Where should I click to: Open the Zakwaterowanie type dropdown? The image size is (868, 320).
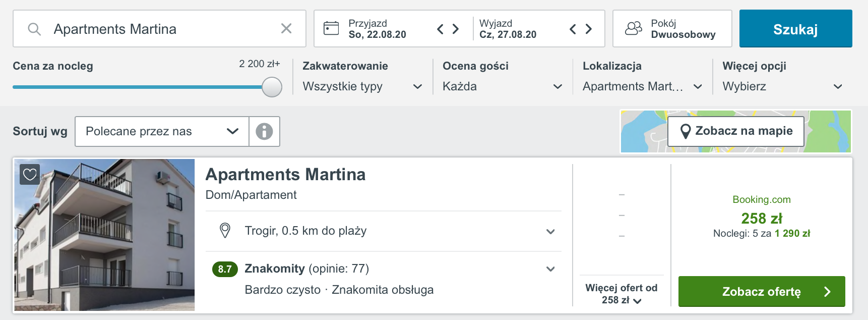pos(362,86)
